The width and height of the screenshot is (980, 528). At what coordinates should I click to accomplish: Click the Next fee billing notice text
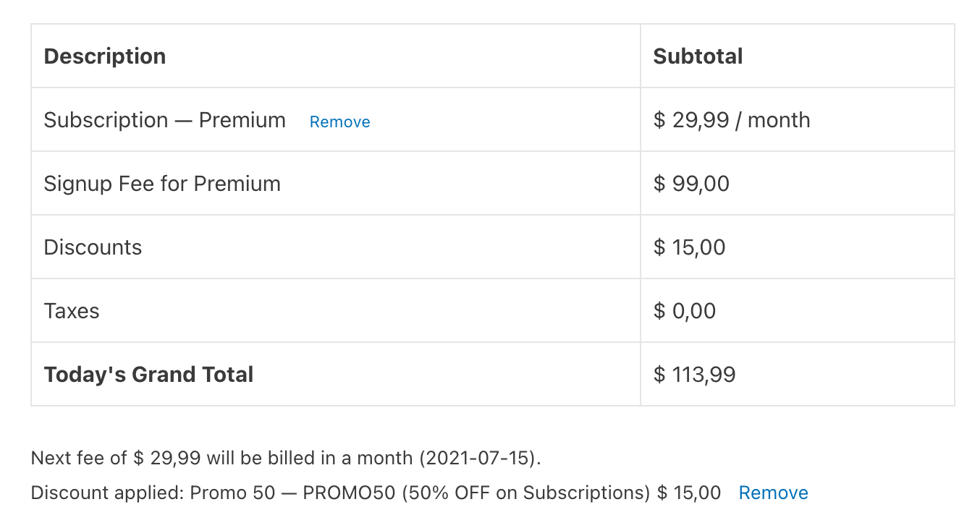[x=286, y=458]
